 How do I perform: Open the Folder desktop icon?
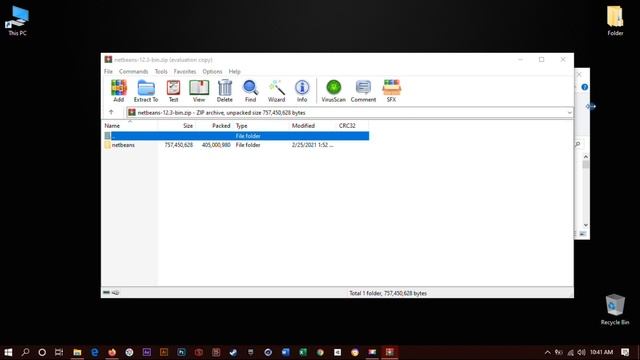[x=615, y=21]
